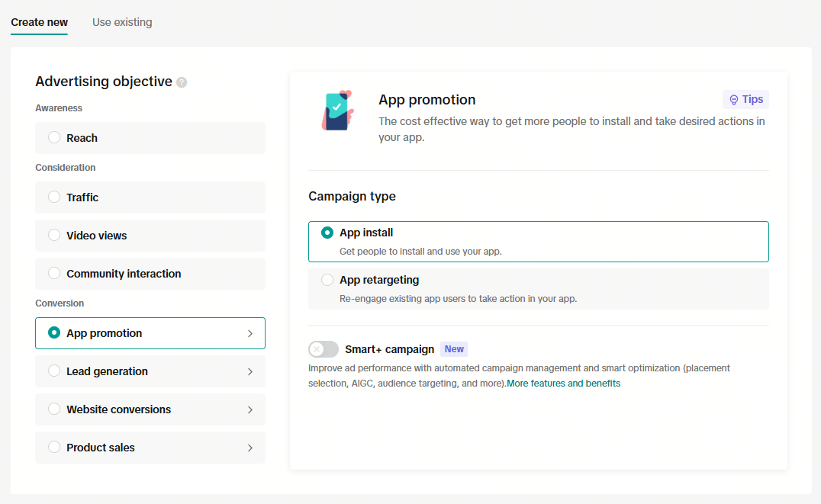Click the Advertising objective heading
Screen dimensions: 821x504
point(104,81)
